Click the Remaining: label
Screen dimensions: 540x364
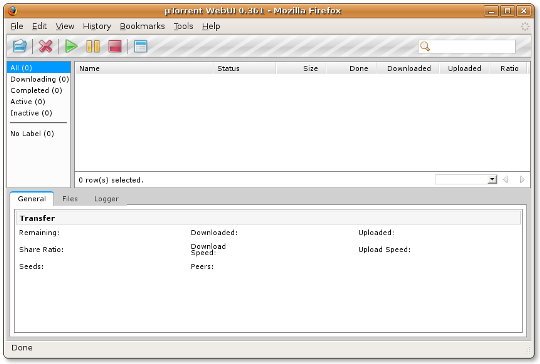point(39,232)
